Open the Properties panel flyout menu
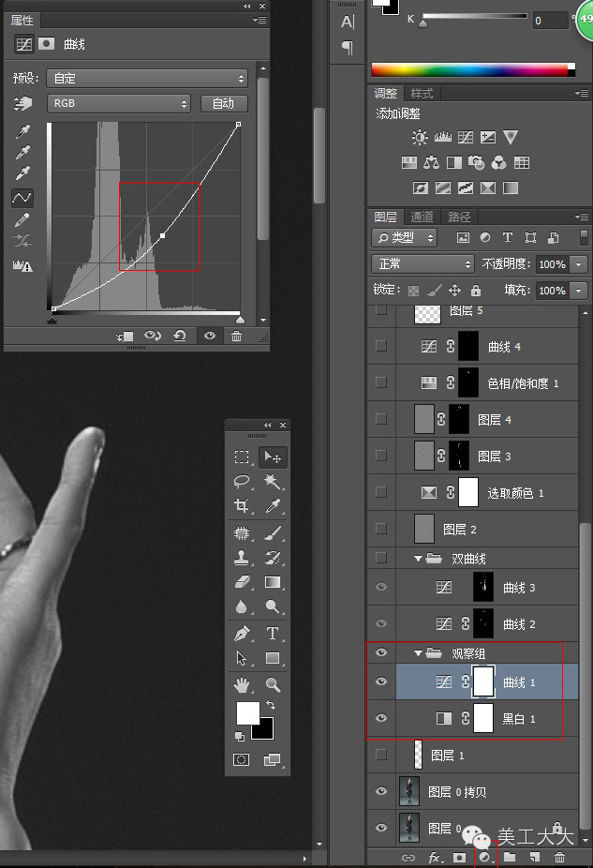 coord(259,20)
